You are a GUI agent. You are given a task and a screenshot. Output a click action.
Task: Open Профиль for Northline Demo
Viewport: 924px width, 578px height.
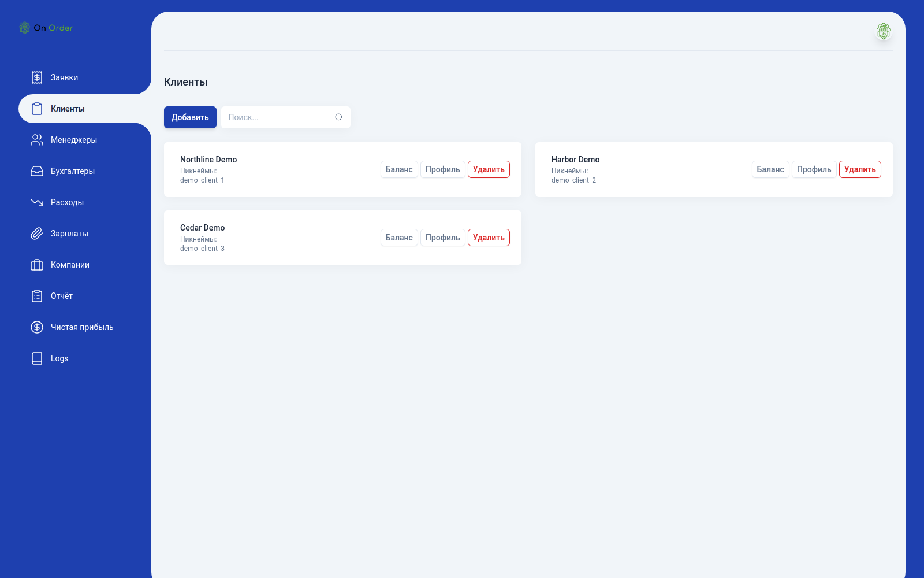point(443,169)
